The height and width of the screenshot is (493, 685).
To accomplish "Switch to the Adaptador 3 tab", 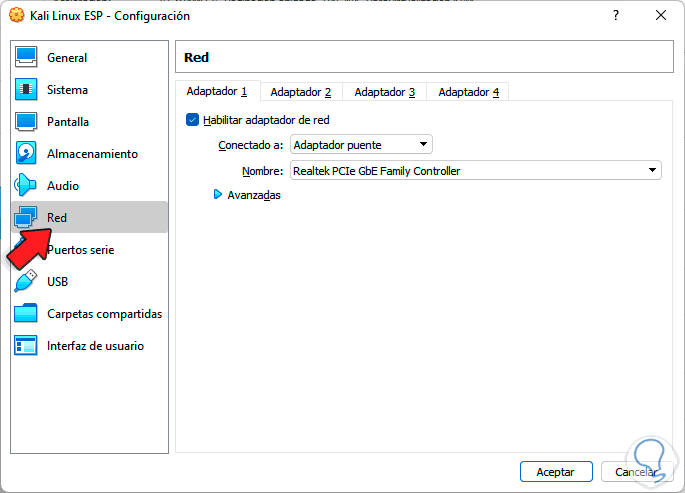I will (x=384, y=92).
